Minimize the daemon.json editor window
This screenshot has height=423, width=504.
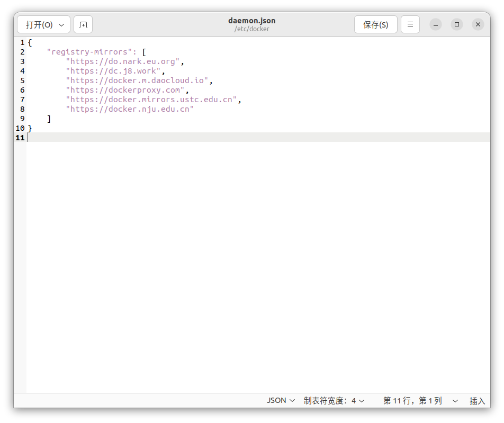[x=435, y=25]
